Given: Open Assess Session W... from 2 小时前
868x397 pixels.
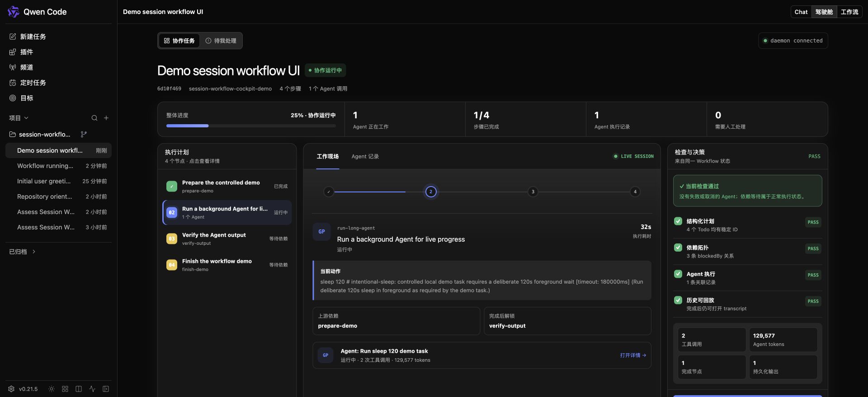Looking at the screenshot, I should click(x=58, y=212).
